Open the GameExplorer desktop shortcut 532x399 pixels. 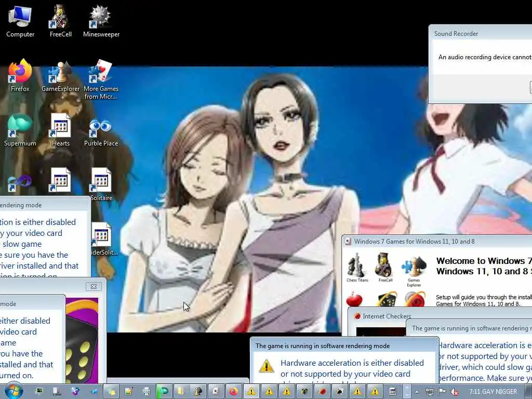point(60,76)
